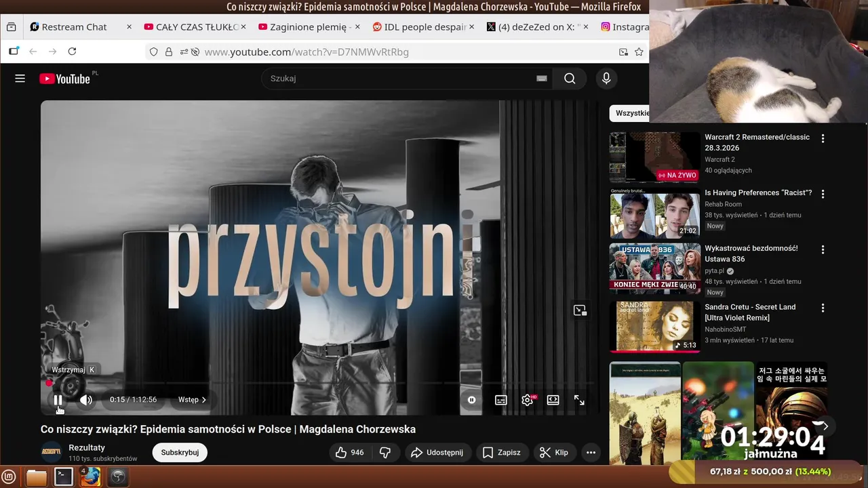Switch to CAŁY CZAS TŁUKŁO tab

[x=196, y=27]
